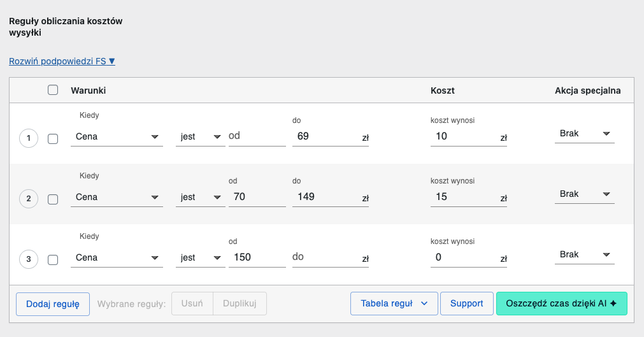
Task: Open the Tabela reguł menu button
Action: click(x=394, y=303)
